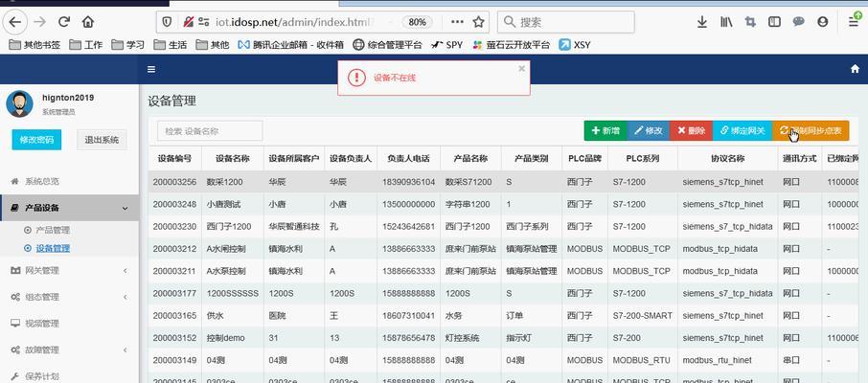This screenshot has width=868, height=383.
Task: Select 设备管理 submenu item
Action: (x=53, y=249)
